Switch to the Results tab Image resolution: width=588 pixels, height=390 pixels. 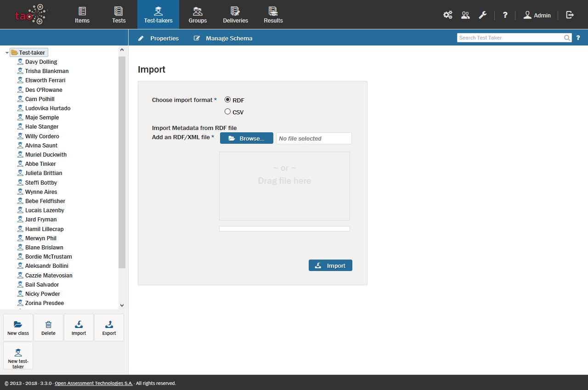[x=273, y=15]
